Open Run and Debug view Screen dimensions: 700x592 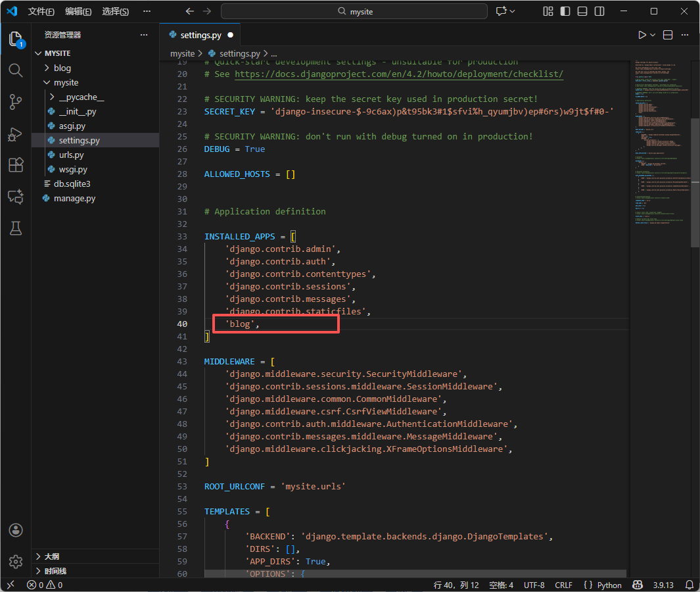pos(16,134)
